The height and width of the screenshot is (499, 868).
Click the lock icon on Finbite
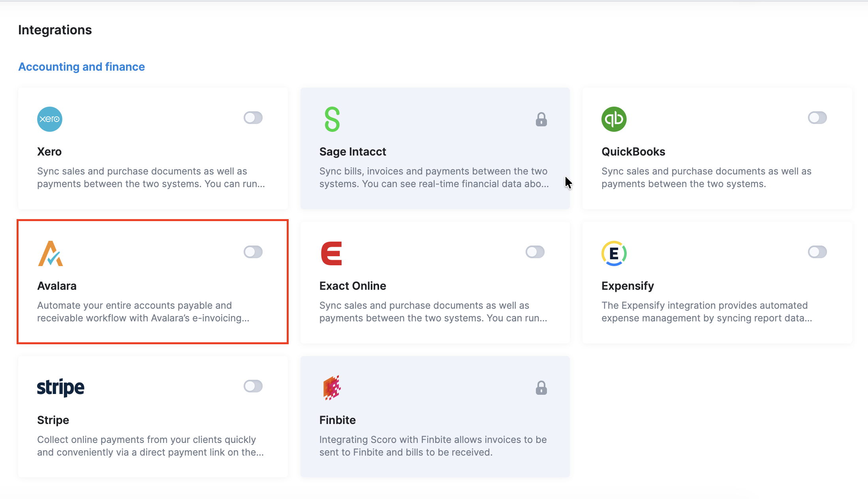pyautogui.click(x=541, y=388)
